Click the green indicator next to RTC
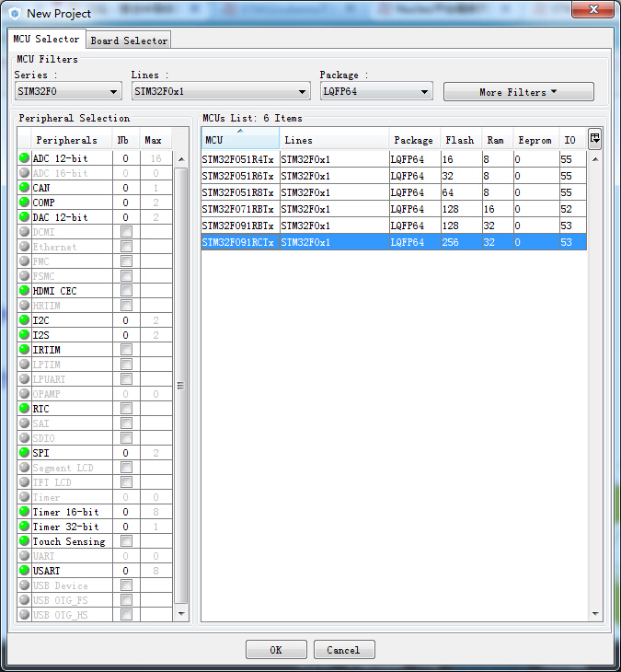Viewport: 621px width, 672px height. 25,408
